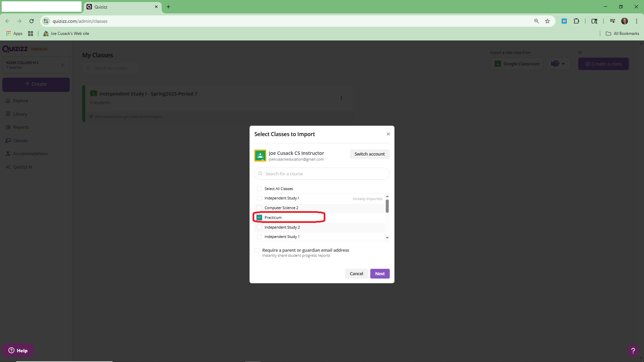This screenshot has width=644, height=362.
Task: Open the Apps grid shortcut
Action: [14, 34]
